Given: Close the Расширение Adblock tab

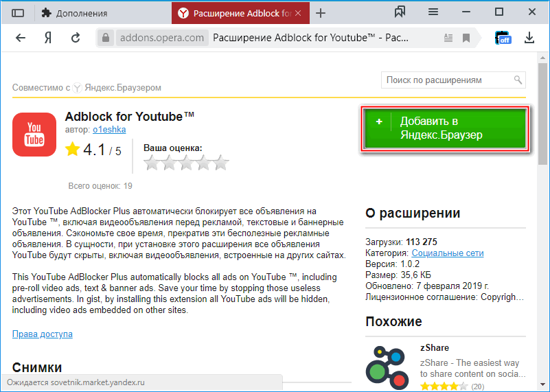Looking at the screenshot, I should pos(298,13).
